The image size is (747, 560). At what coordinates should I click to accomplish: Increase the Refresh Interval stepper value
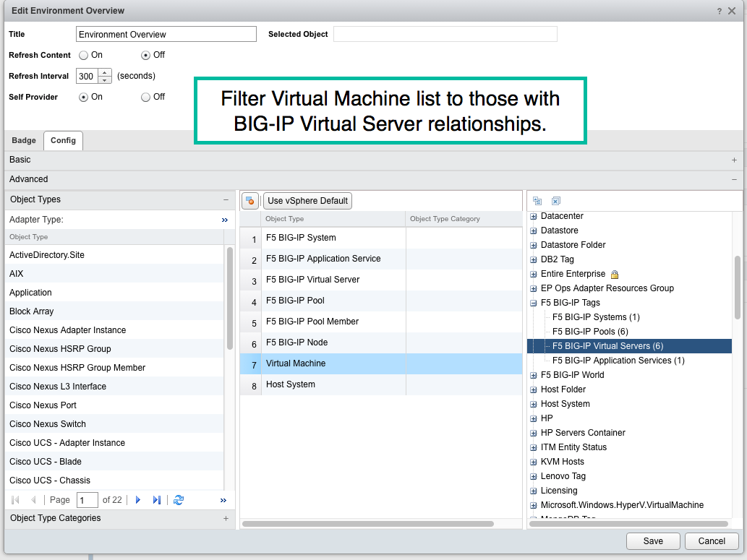click(105, 72)
